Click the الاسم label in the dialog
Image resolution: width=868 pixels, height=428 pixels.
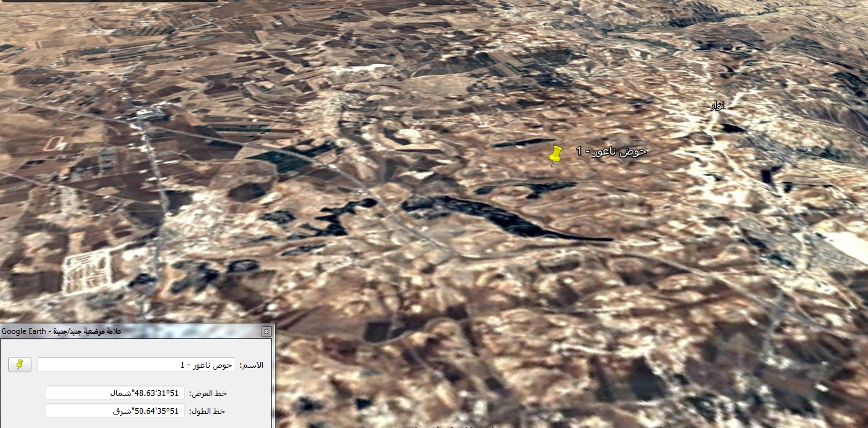251,365
